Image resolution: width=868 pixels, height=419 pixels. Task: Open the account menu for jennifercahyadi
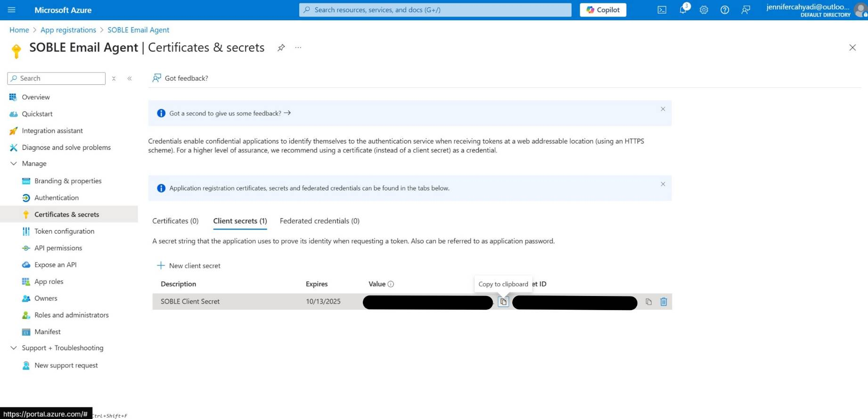tap(816, 10)
